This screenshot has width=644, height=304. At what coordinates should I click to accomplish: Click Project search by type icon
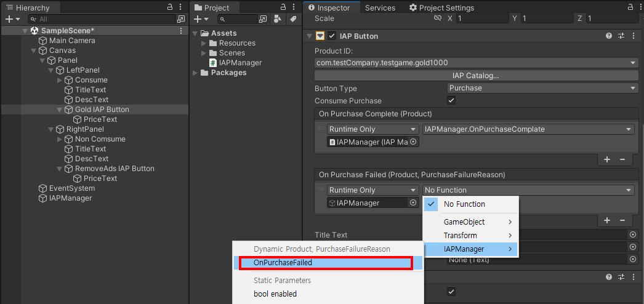pyautogui.click(x=278, y=19)
